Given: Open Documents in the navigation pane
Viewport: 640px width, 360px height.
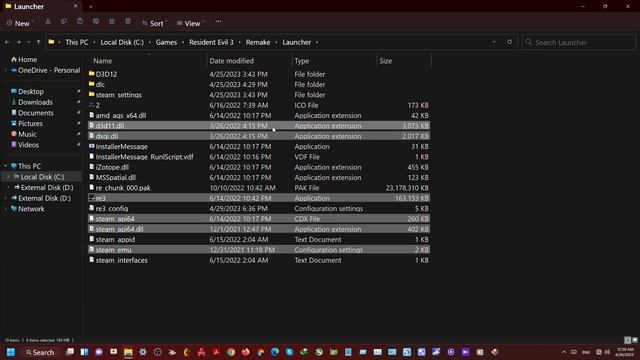Looking at the screenshot, I should coord(32,113).
